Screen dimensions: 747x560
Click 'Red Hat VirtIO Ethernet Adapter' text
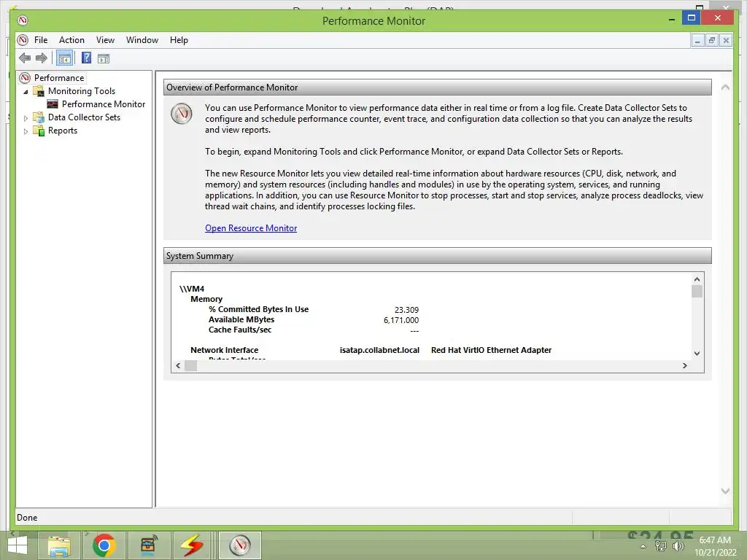click(x=491, y=350)
